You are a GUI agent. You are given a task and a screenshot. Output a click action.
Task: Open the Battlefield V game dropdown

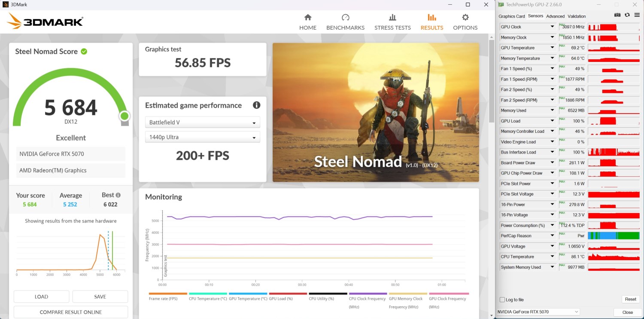202,123
